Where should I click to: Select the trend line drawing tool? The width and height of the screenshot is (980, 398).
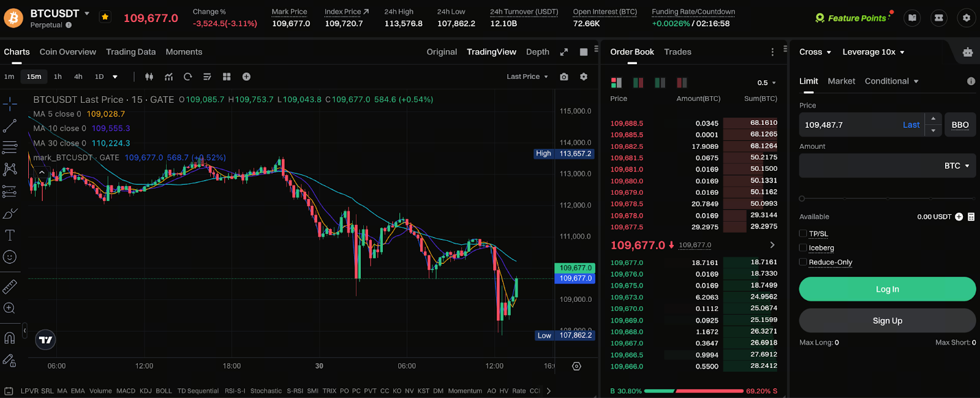[x=10, y=126]
